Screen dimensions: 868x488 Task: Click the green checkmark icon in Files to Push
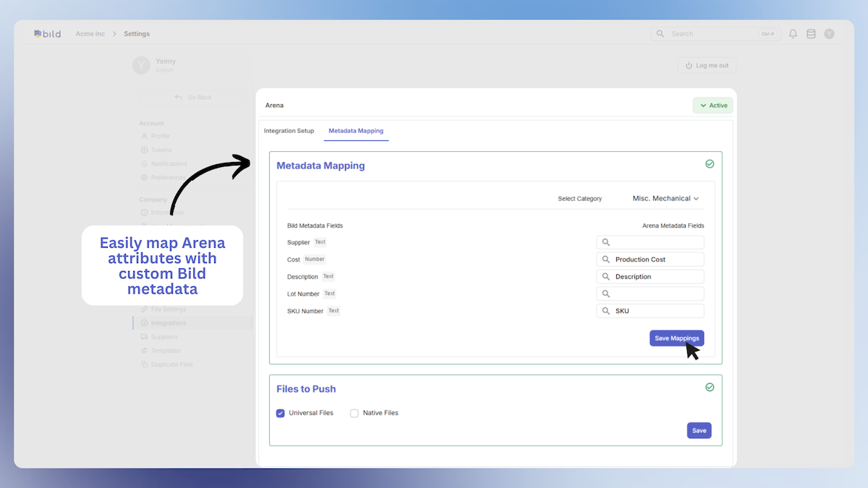coord(710,388)
